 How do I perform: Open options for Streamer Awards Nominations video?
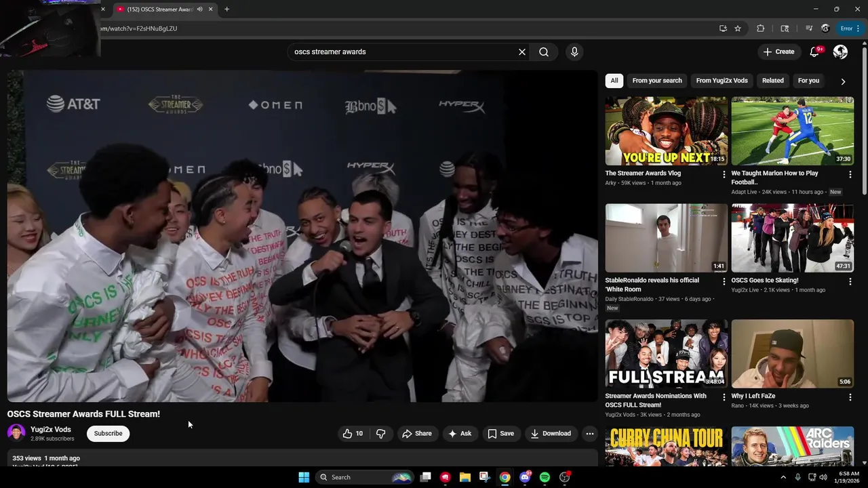click(x=724, y=397)
